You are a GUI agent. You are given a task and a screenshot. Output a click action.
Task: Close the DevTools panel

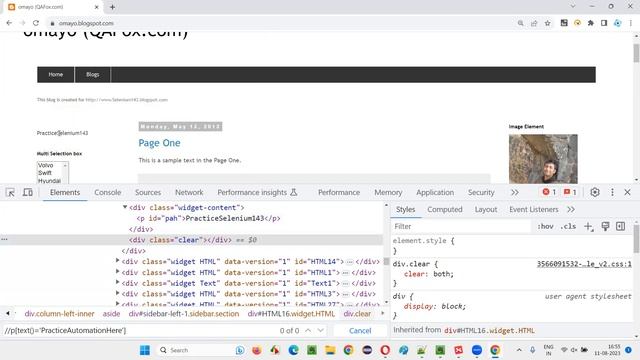tap(627, 192)
